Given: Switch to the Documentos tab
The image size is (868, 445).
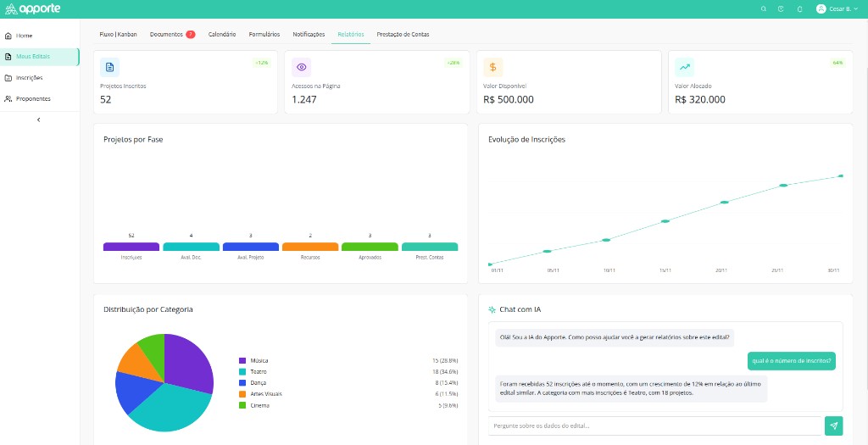Looking at the screenshot, I should (166, 34).
